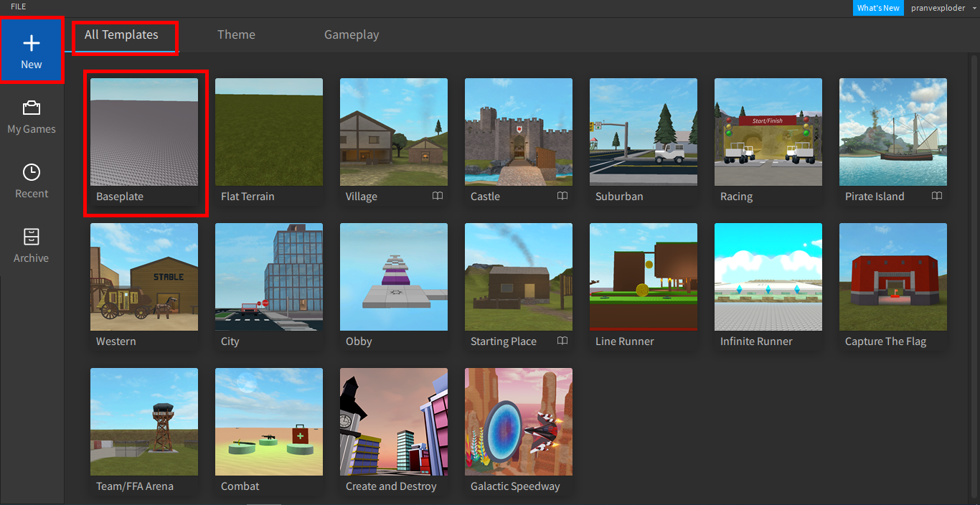Select the Pirate Island template thumbnail
980x505 pixels.
click(x=893, y=132)
